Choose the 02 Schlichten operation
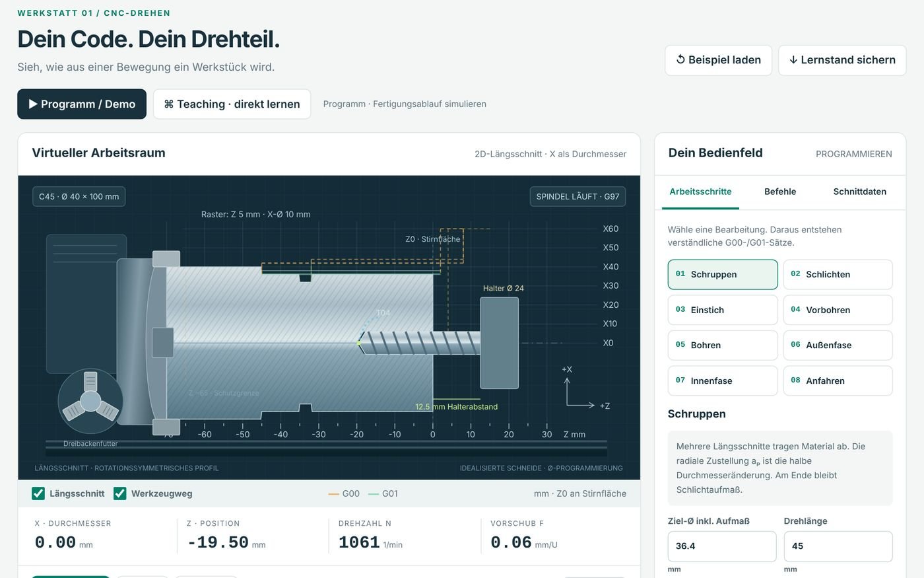This screenshot has height=578, width=924. pyautogui.click(x=838, y=274)
